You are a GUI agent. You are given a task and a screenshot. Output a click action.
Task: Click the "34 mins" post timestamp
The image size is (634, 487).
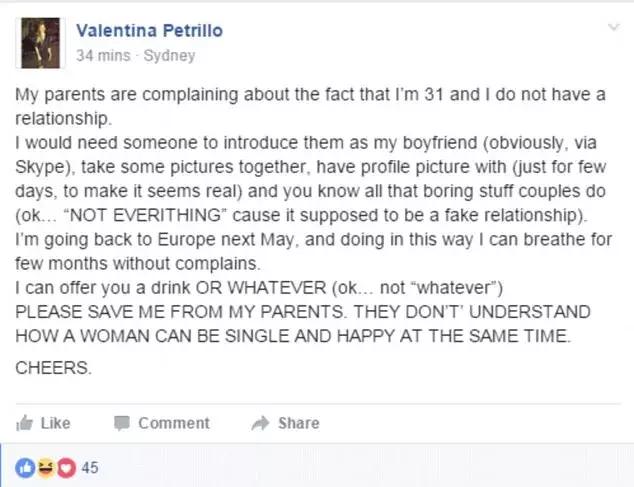point(104,56)
